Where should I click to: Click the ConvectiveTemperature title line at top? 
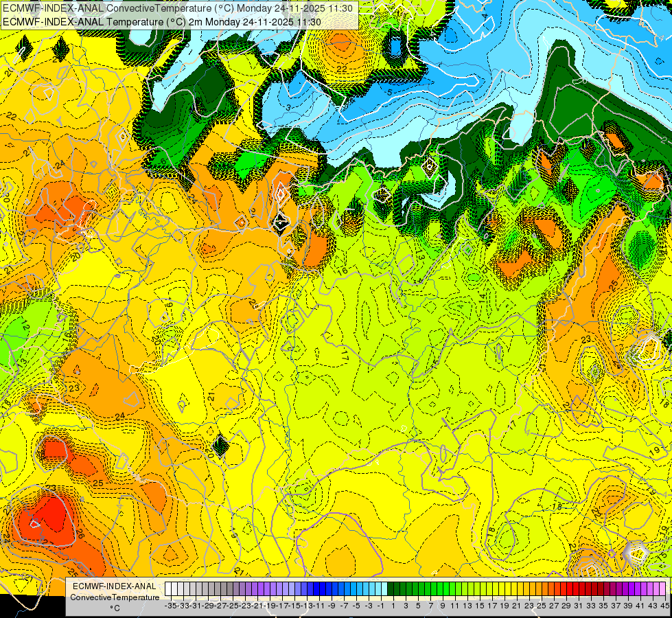[178, 8]
